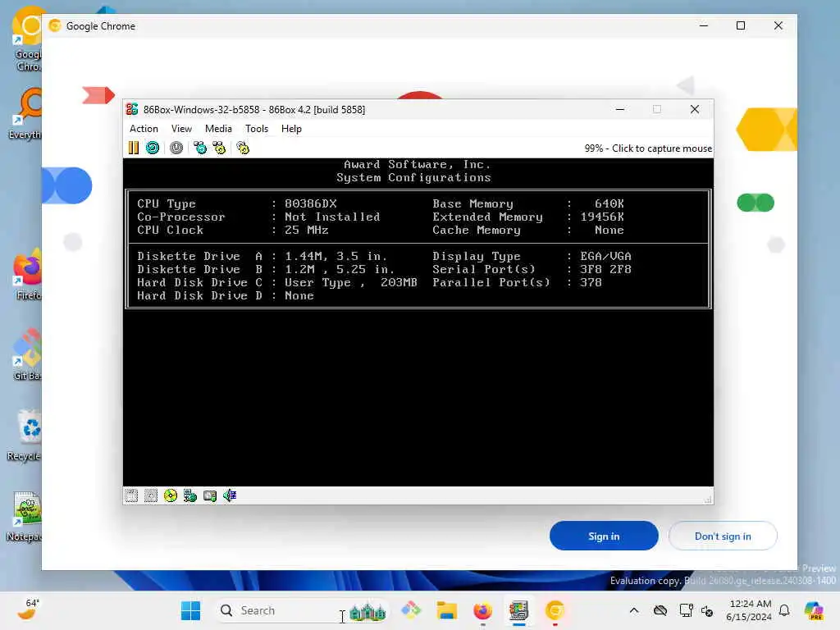Expand the hidden system tray icons

pyautogui.click(x=634, y=610)
